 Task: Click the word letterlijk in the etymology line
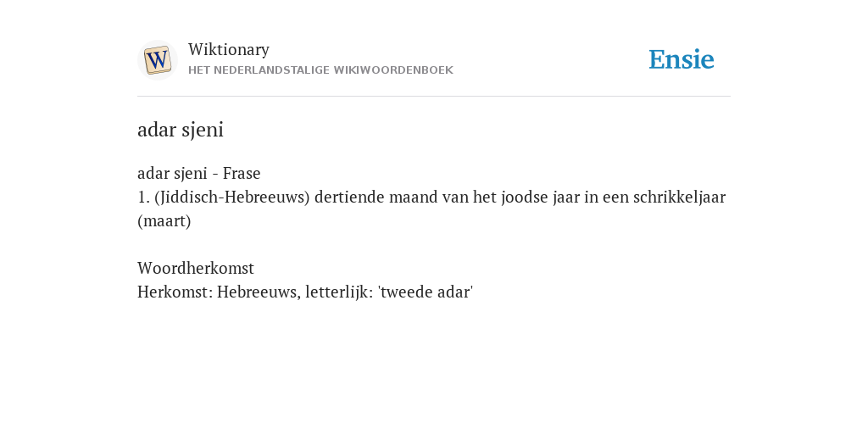[x=339, y=292]
